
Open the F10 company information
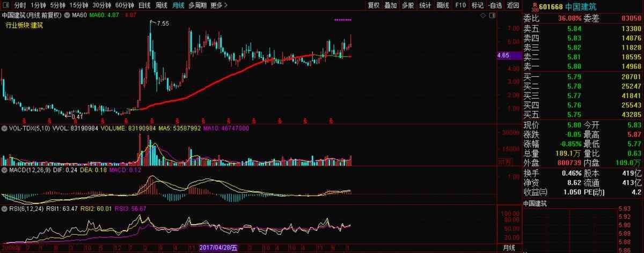pos(460,5)
